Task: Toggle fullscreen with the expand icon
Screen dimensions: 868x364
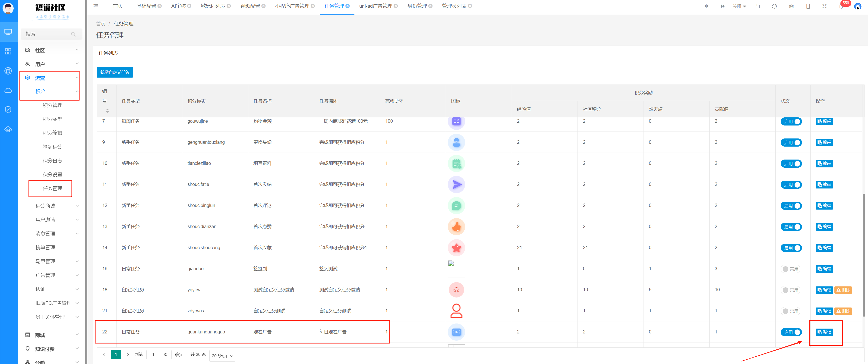Action: [824, 6]
